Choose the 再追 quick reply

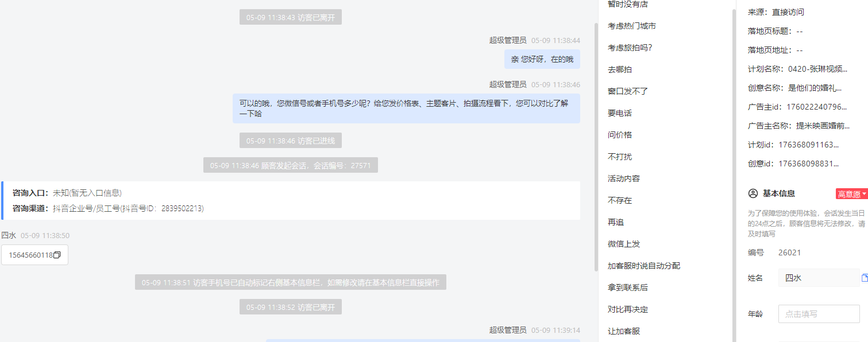(x=616, y=222)
